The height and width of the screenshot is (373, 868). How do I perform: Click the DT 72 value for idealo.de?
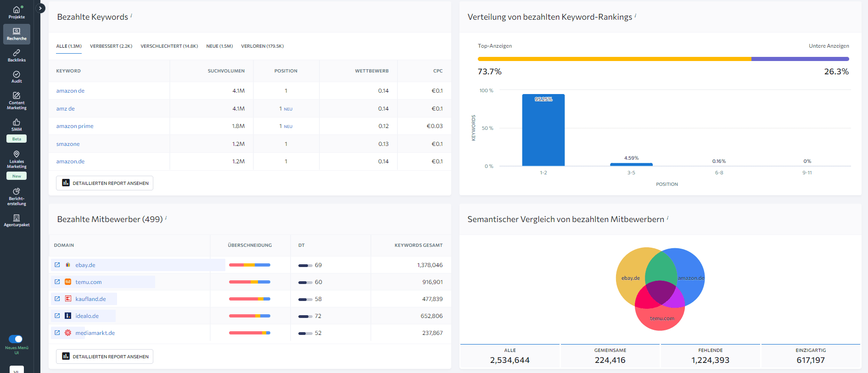318,316
